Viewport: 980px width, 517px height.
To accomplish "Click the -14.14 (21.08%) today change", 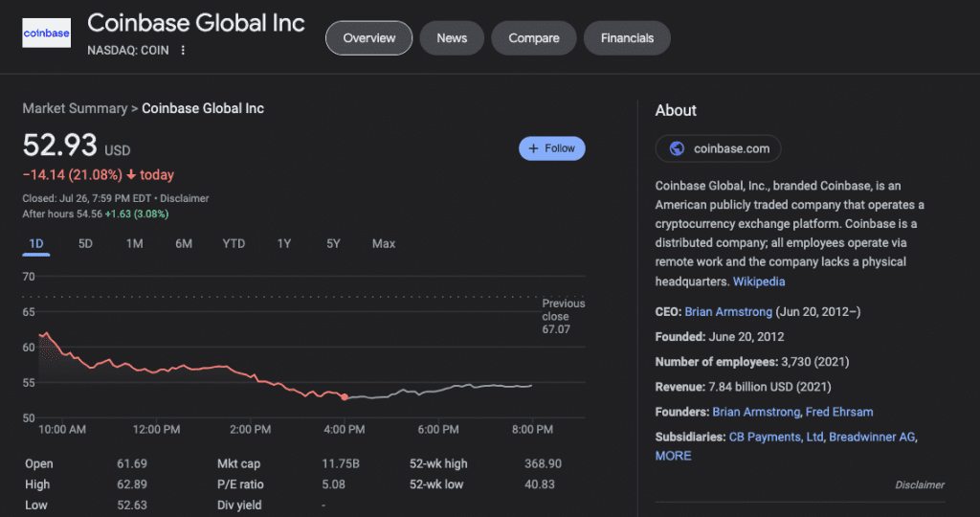I will (x=99, y=175).
